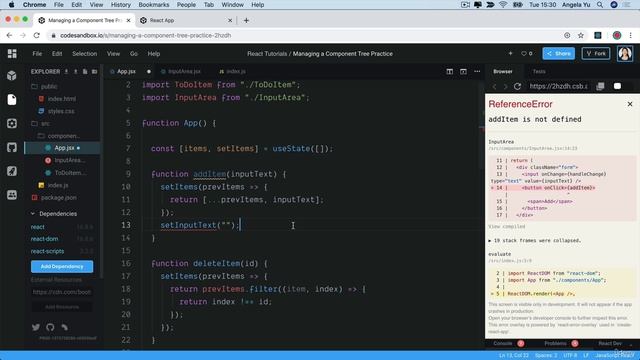The height and width of the screenshot is (360, 640).
Task: Open package.json in Explorer
Action: pyautogui.click(x=58, y=198)
